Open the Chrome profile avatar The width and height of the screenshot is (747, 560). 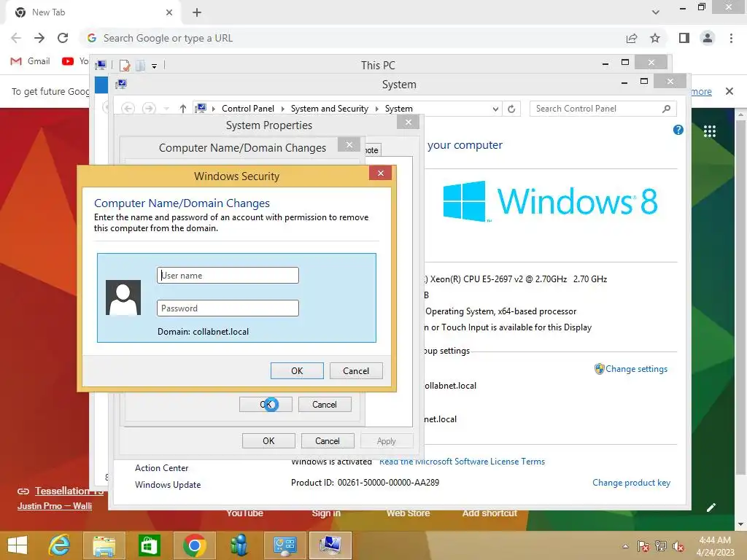(x=708, y=38)
